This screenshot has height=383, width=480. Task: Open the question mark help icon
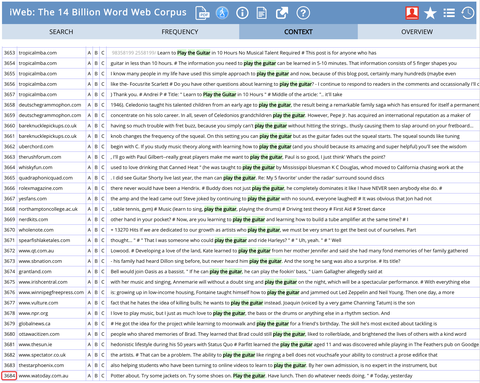click(303, 13)
